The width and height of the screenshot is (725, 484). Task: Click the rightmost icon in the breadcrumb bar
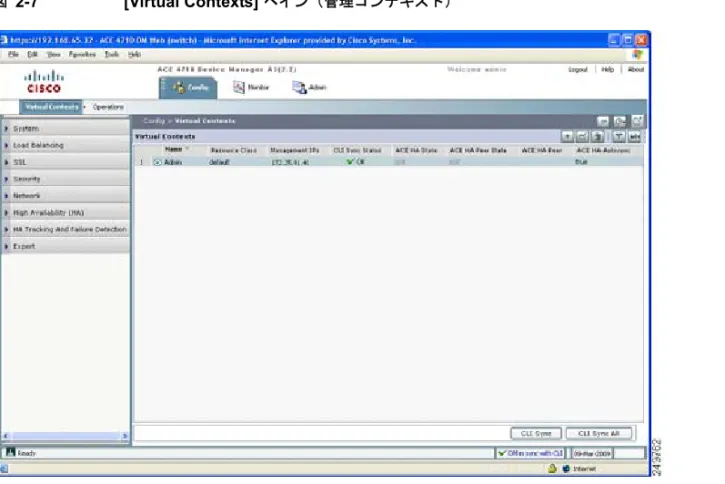638,121
